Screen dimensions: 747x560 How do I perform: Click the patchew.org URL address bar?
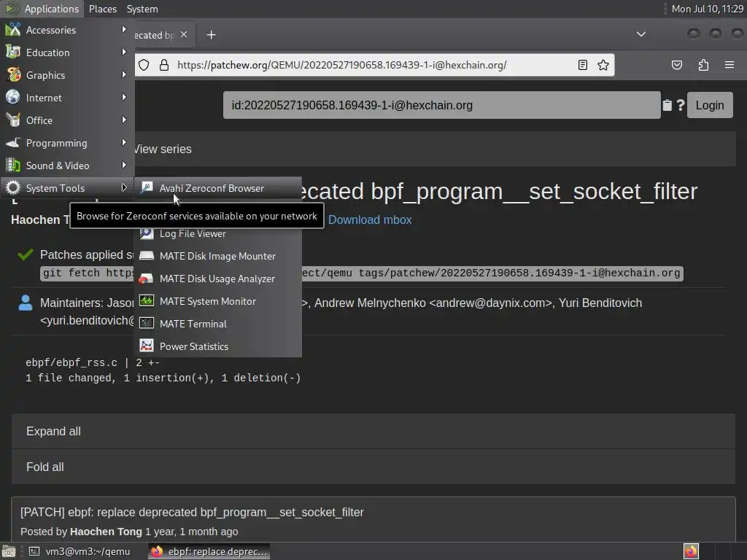click(x=341, y=65)
